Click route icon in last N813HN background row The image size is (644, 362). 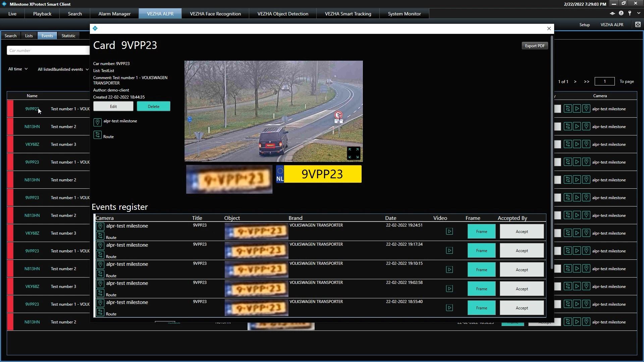tap(568, 322)
